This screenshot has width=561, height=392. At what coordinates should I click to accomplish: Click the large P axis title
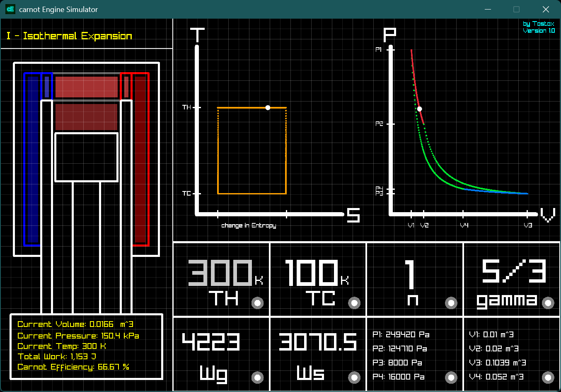389,35
